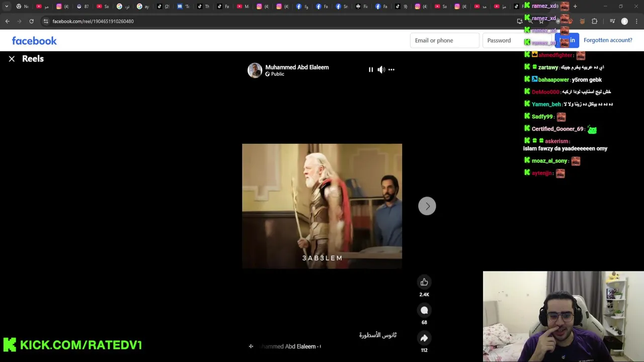644x362 pixels.
Task: Switch to the 'Fi' tab
Action: pos(362,7)
